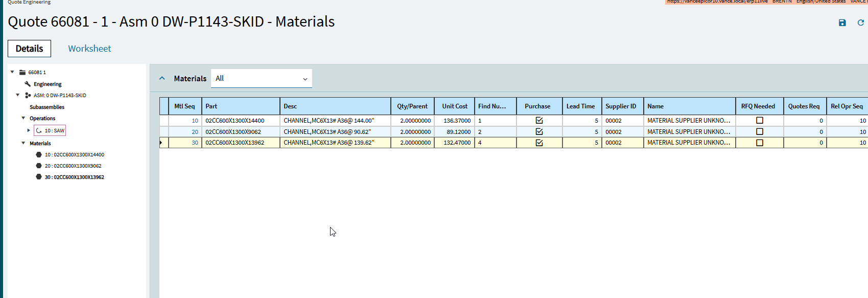Collapse the Operations tree node
The image size is (868, 298).
(23, 118)
